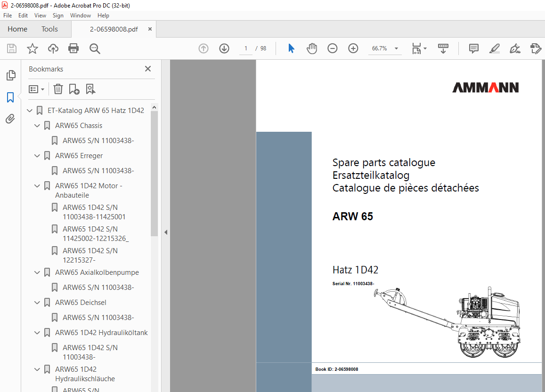545x392 pixels.
Task: Print the document with printer icon
Action: coord(73,48)
